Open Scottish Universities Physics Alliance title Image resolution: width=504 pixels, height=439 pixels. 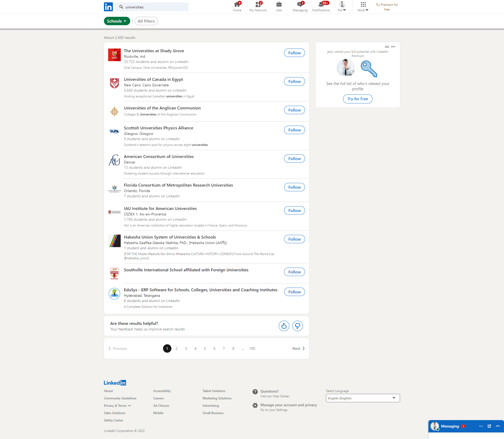coord(159,128)
